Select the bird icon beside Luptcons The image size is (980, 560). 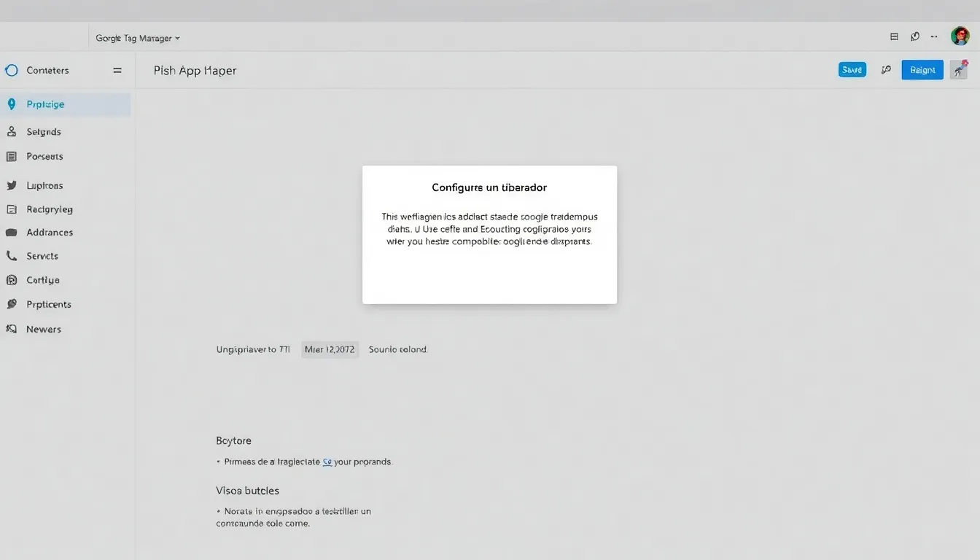(x=11, y=185)
